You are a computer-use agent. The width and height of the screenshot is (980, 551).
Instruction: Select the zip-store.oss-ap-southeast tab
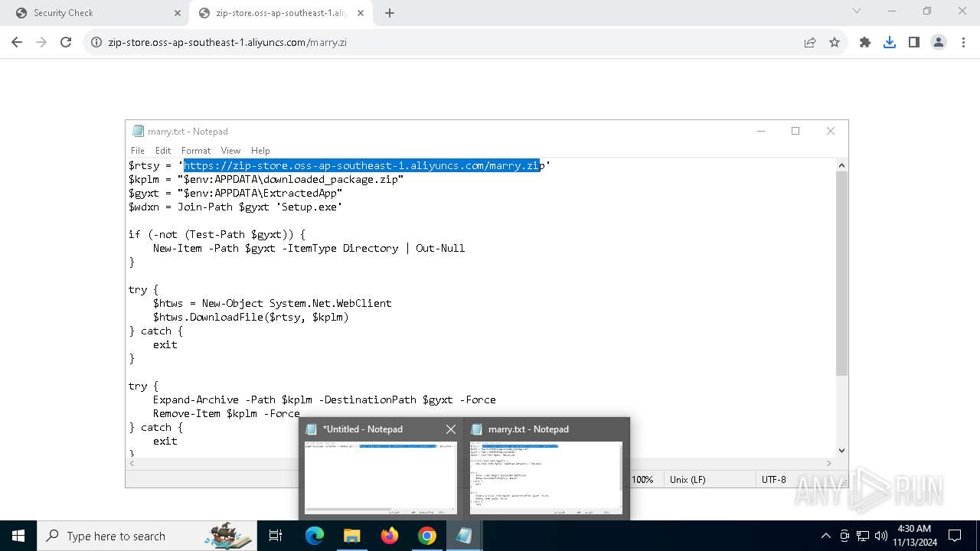coord(282,13)
